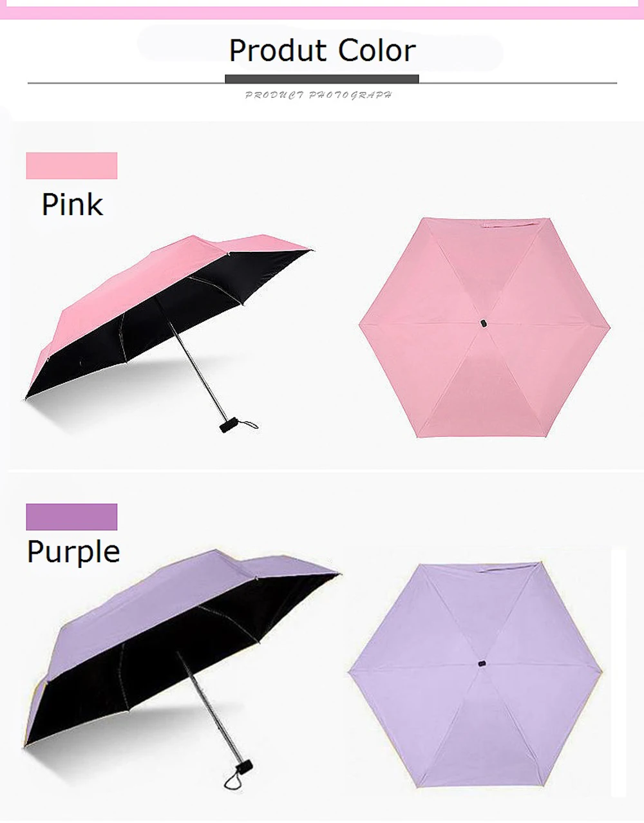The height and width of the screenshot is (823, 644).
Task: Click the pink umbrella's black handle
Action: tap(227, 426)
